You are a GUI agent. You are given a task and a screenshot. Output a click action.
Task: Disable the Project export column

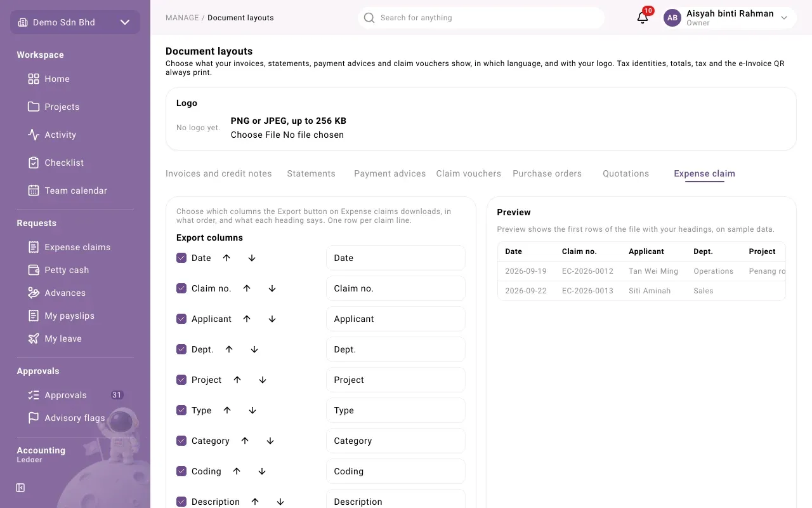coord(181,380)
